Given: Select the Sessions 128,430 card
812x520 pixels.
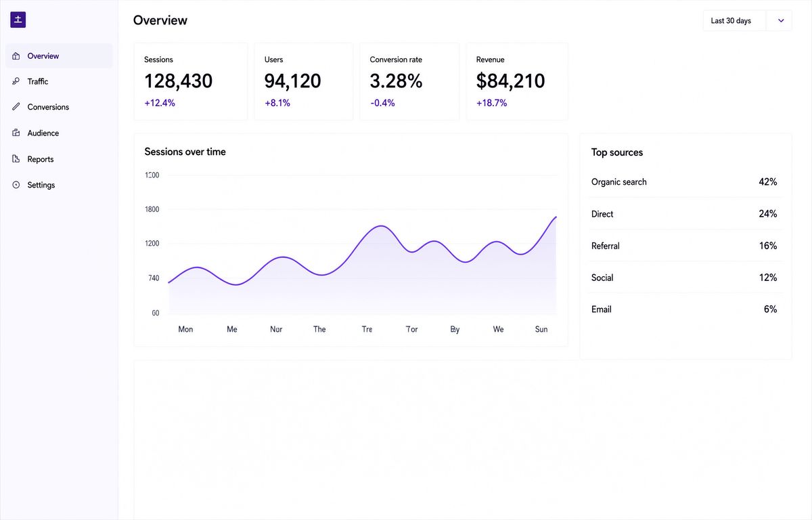Looking at the screenshot, I should 191,82.
